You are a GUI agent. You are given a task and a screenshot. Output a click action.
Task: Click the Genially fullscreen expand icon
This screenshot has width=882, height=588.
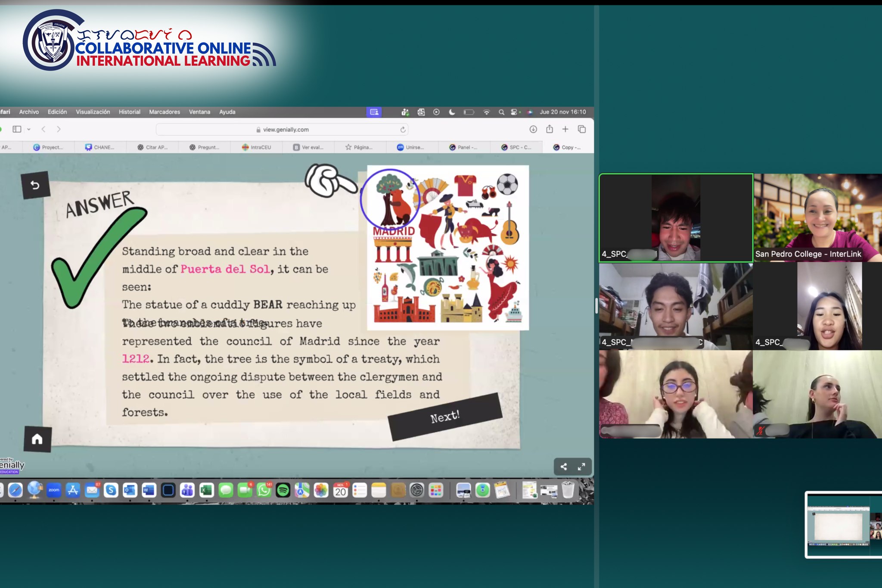tap(581, 467)
